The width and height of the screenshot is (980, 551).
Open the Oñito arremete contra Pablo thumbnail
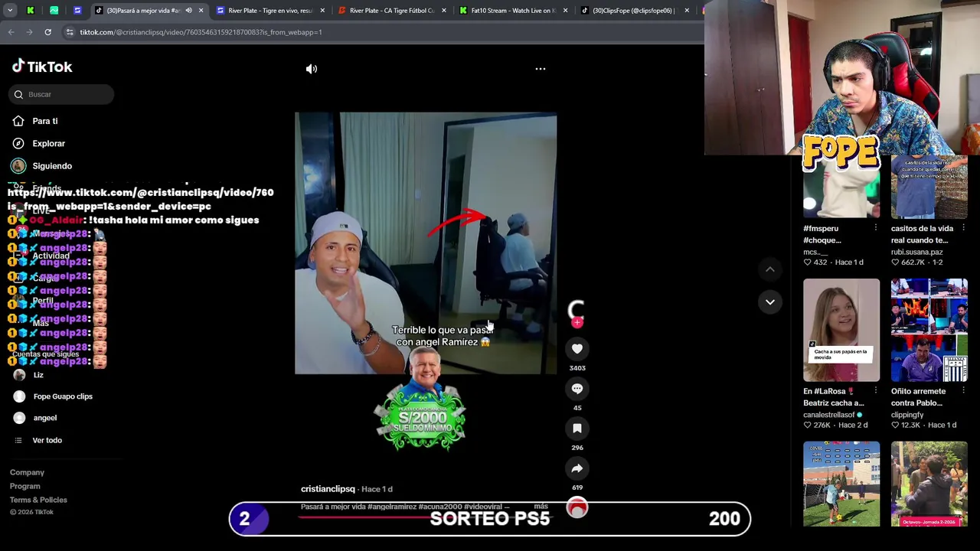pyautogui.click(x=929, y=330)
